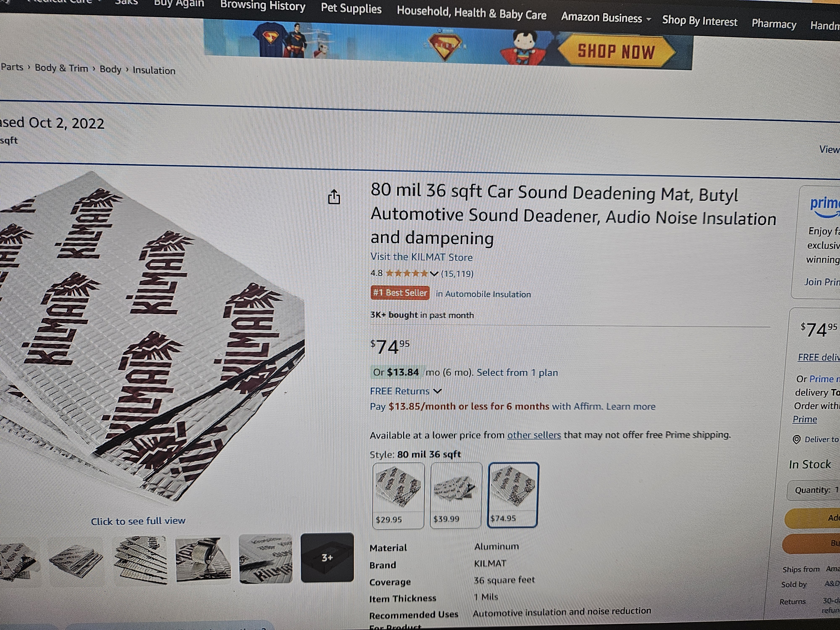Open the star rating popover chevron
Image resolution: width=840 pixels, height=630 pixels.
point(434,274)
